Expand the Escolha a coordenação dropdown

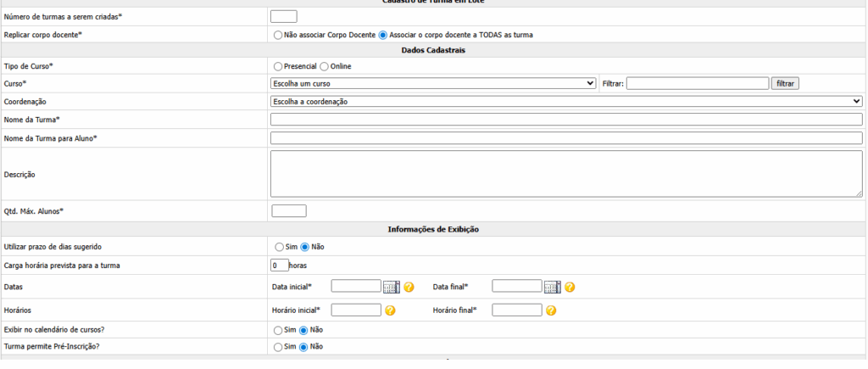coord(565,101)
